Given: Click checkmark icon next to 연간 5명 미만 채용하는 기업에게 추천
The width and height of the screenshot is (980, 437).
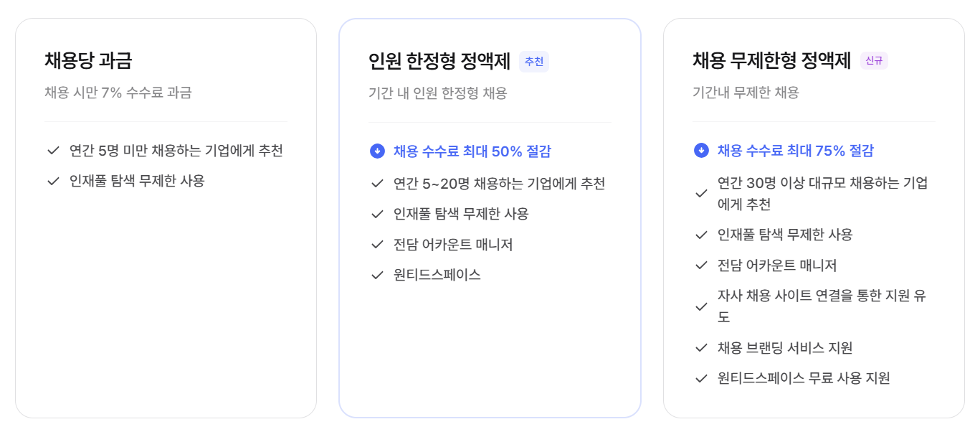Looking at the screenshot, I should 53,151.
